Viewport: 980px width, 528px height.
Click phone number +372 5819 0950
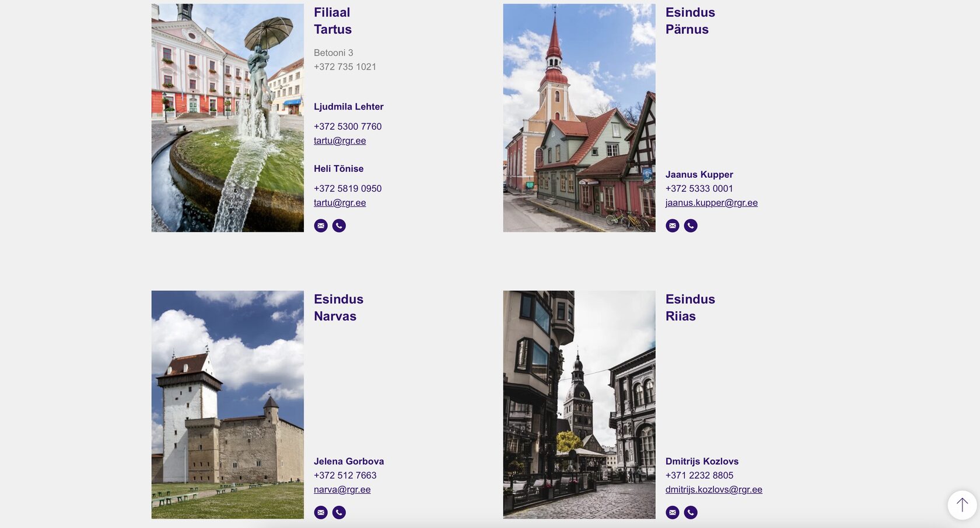(348, 188)
